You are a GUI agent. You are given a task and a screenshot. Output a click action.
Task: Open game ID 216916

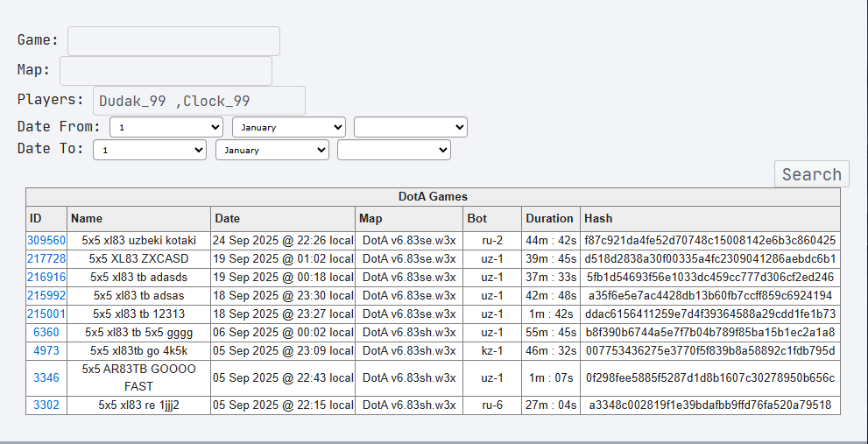(x=46, y=277)
